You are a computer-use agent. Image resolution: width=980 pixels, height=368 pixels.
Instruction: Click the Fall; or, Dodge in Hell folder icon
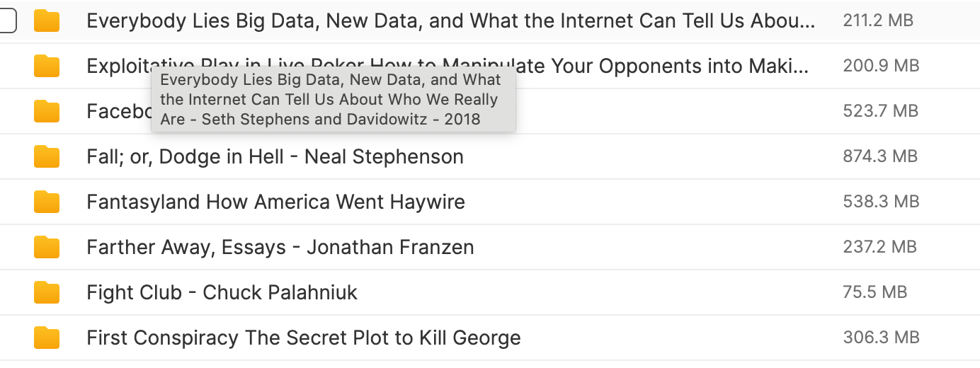[x=47, y=156]
